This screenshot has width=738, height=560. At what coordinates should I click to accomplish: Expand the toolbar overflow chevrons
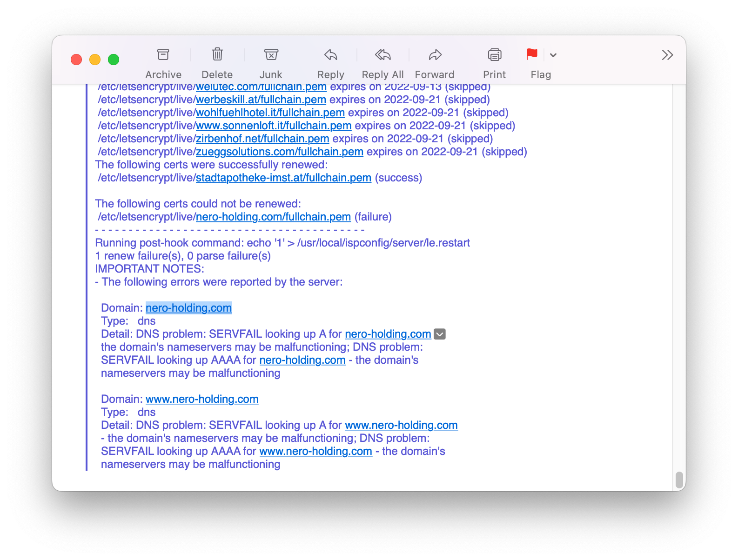(667, 55)
